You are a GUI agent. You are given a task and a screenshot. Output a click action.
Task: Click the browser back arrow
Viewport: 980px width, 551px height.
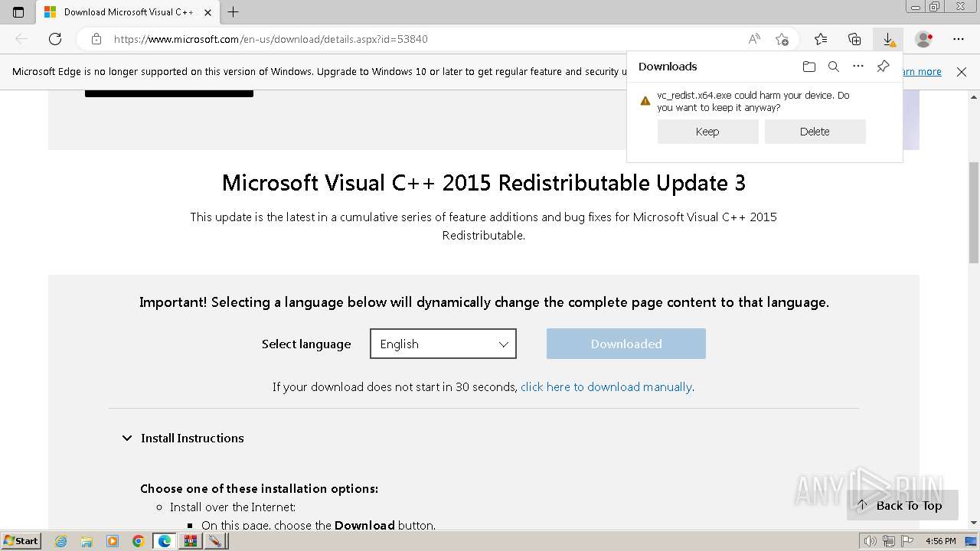pos(21,39)
